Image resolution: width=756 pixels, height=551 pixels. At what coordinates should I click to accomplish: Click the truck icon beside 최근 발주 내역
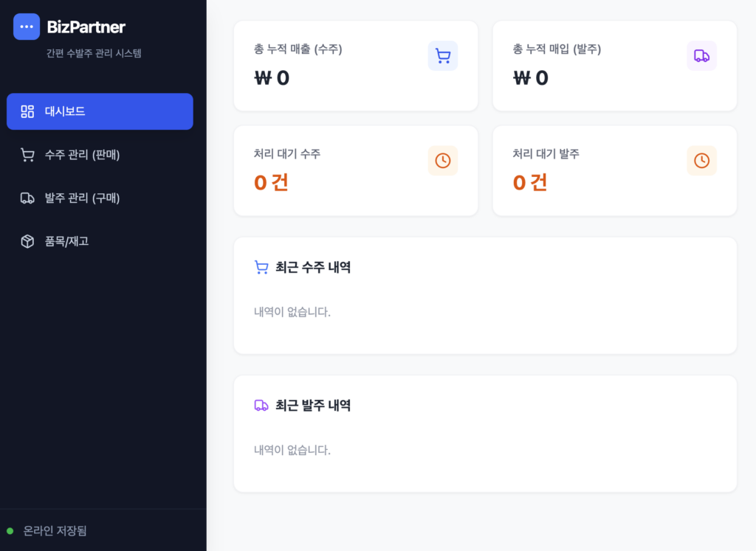click(x=261, y=405)
